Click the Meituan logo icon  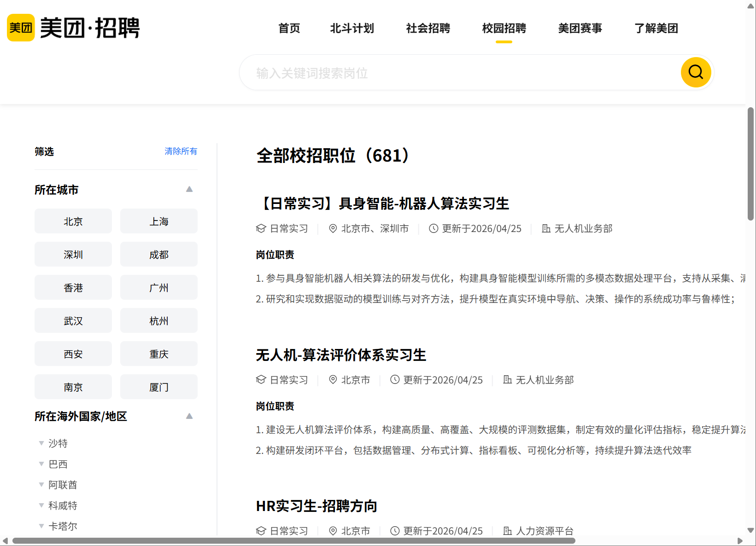tap(21, 28)
